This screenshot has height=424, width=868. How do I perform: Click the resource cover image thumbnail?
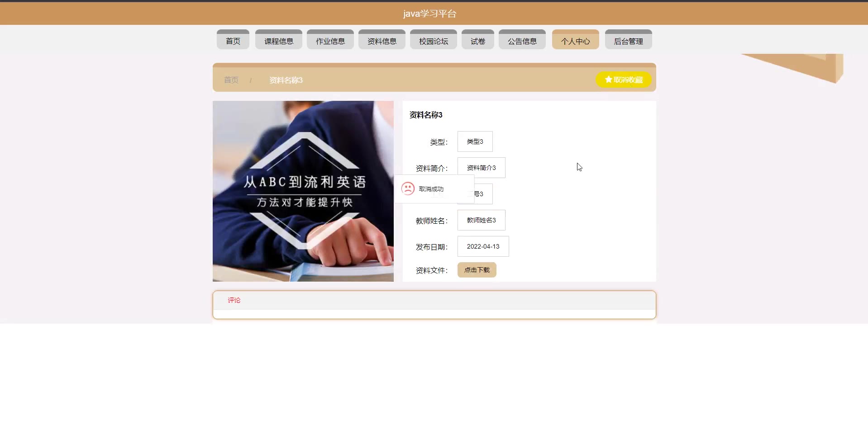pos(303,191)
